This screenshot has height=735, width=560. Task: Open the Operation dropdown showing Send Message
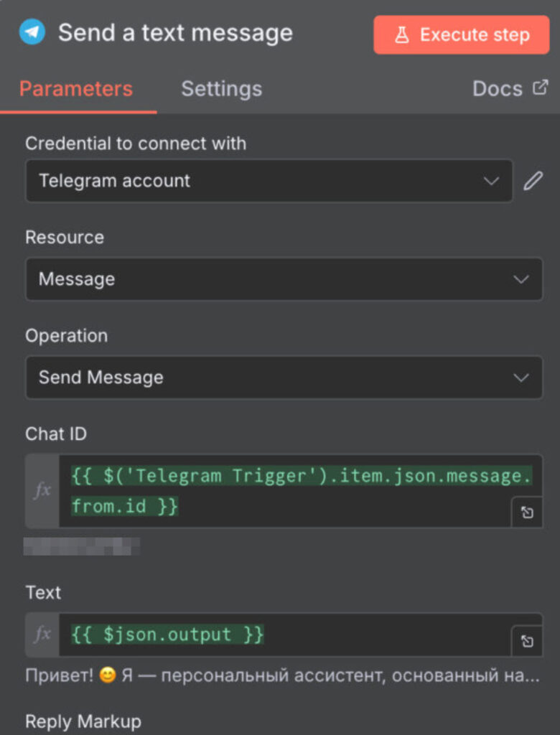point(284,378)
